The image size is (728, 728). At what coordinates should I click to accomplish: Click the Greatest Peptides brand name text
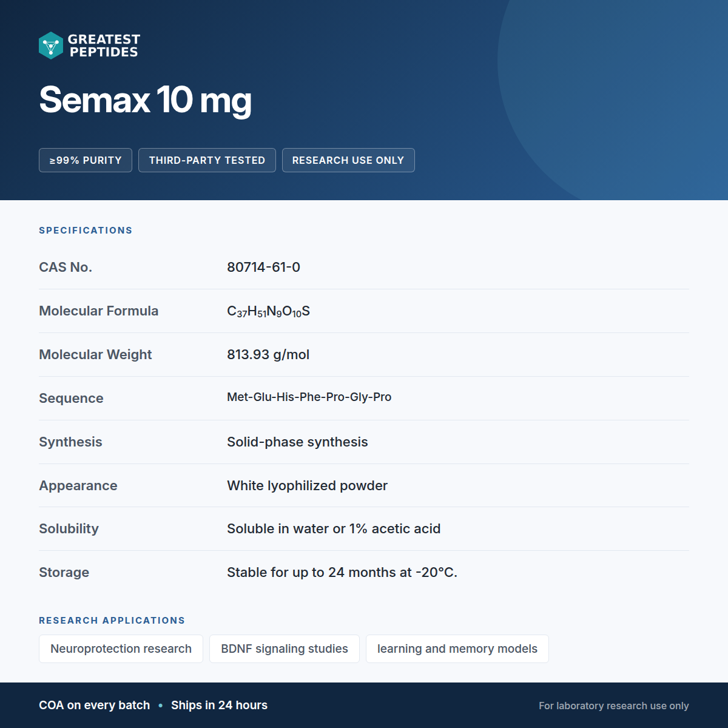click(104, 45)
